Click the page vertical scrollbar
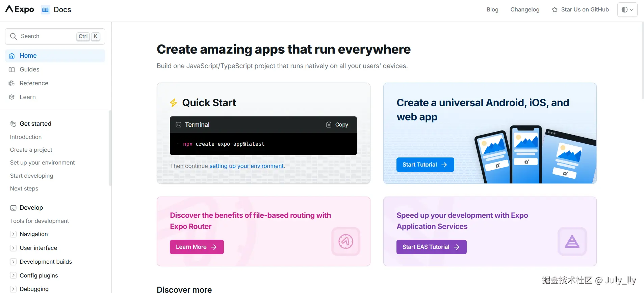Viewport: 644px width, 293px height. coord(642,61)
